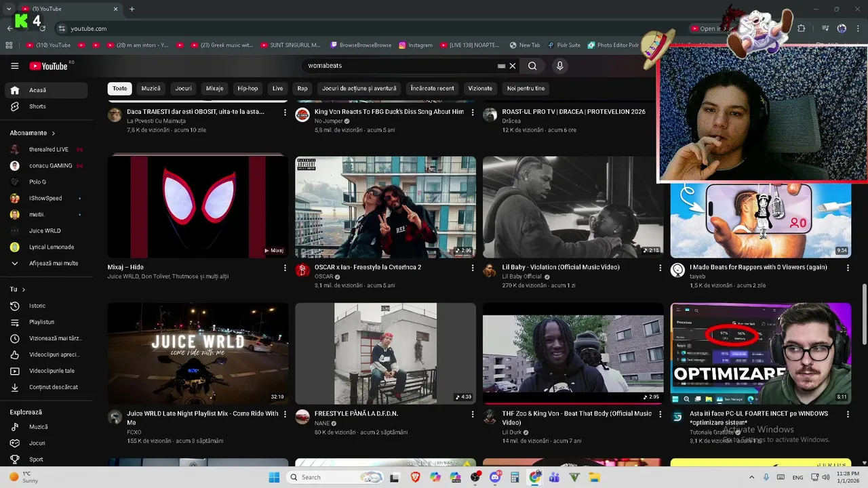Play the Lil Baby Violation thumbnail
868x488 pixels.
tap(573, 207)
